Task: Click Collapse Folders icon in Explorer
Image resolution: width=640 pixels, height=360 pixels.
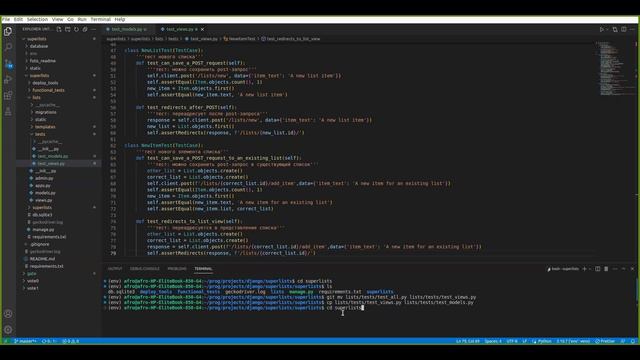Action: point(85,29)
